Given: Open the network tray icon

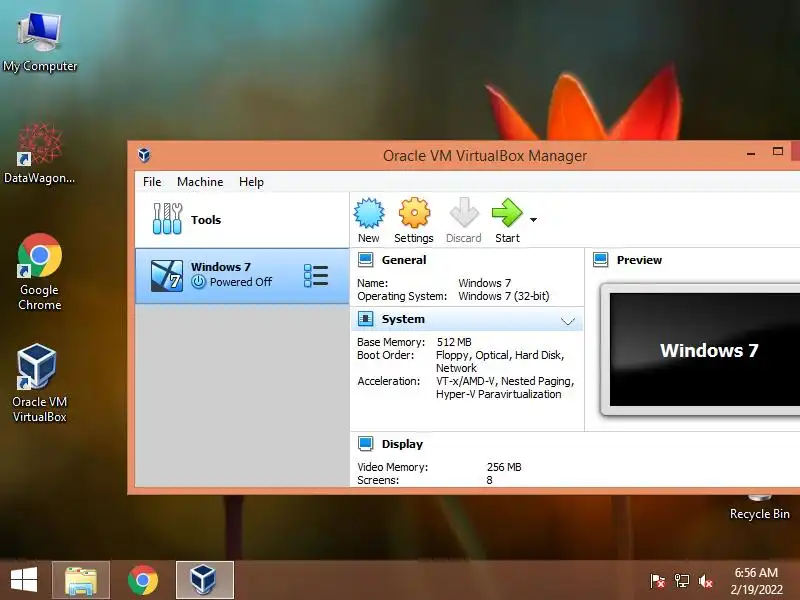Looking at the screenshot, I should click(x=682, y=581).
